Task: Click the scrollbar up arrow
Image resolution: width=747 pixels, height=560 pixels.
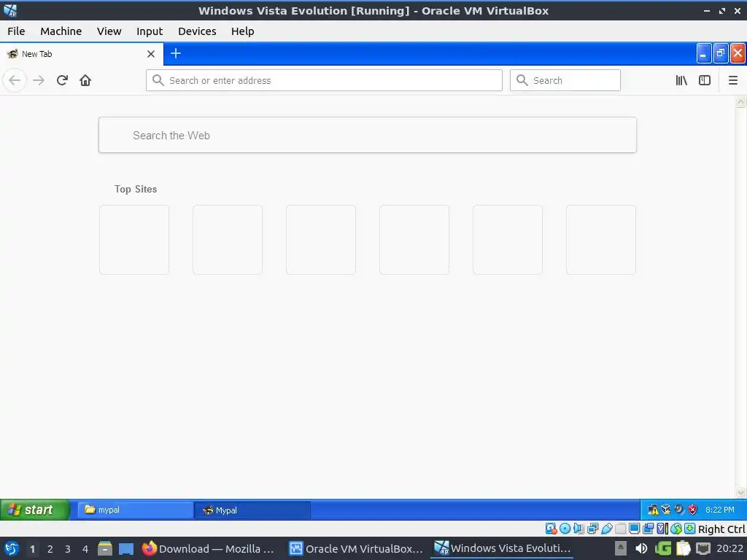Action: [740, 102]
